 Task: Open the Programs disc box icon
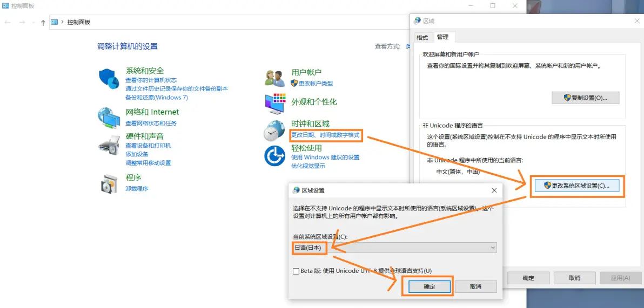tap(109, 184)
